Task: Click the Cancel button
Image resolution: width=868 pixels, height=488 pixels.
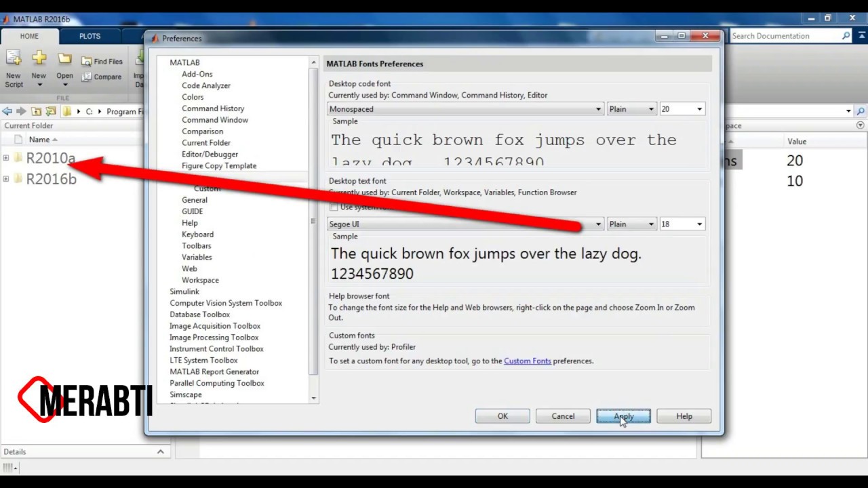Action: 563,416
